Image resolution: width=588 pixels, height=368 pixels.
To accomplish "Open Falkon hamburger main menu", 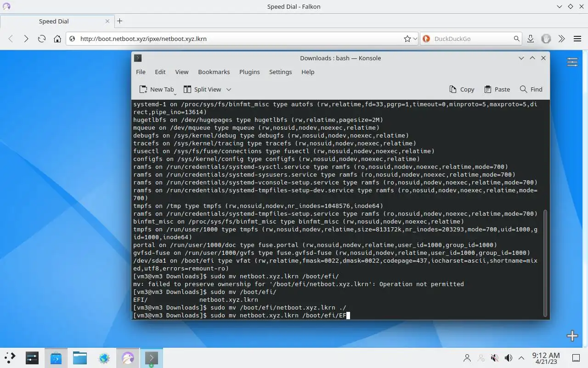I will tap(577, 39).
